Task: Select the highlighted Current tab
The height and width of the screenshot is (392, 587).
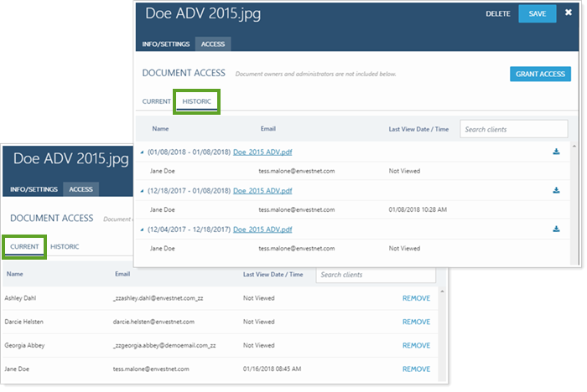Action: coord(24,247)
